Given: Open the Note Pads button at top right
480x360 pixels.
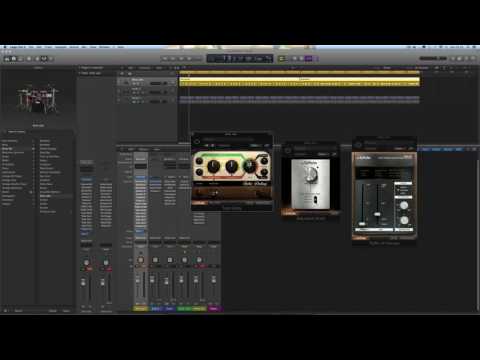Looking at the screenshot, I should click(460, 59).
